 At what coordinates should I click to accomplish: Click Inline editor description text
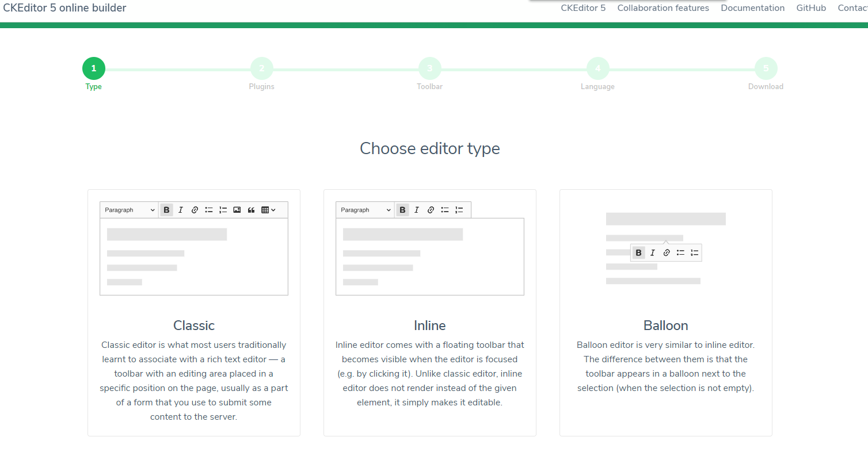(x=430, y=374)
